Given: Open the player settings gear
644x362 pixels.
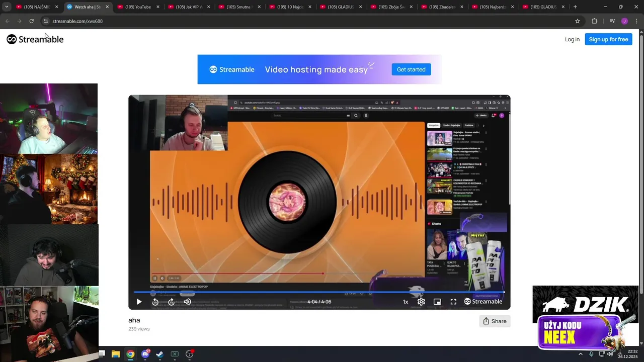Looking at the screenshot, I should pyautogui.click(x=421, y=302).
